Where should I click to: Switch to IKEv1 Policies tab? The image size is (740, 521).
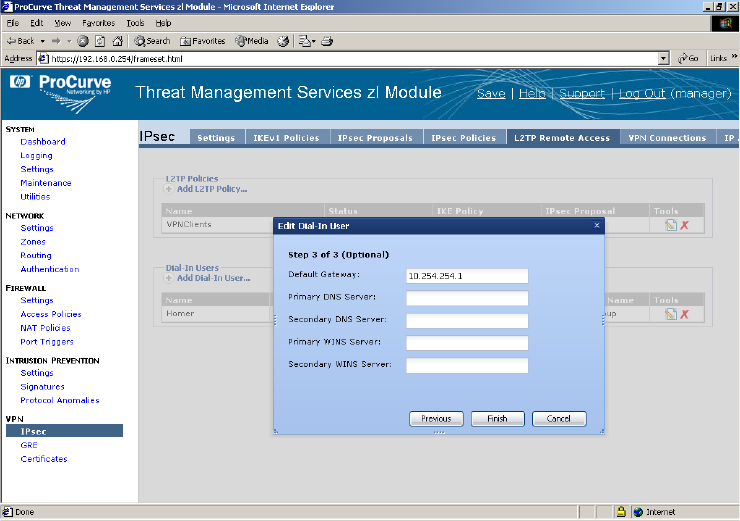coord(286,138)
